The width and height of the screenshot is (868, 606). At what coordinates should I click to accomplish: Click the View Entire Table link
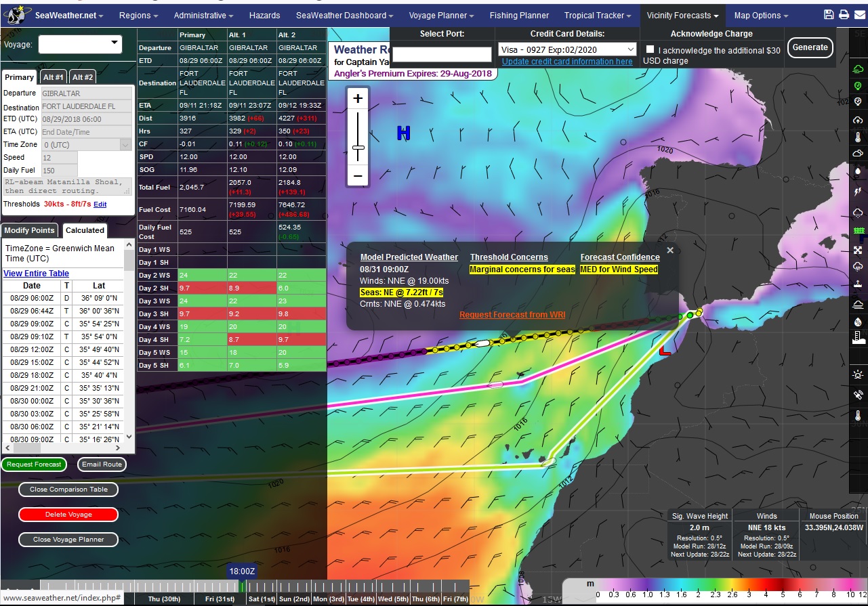tap(36, 274)
